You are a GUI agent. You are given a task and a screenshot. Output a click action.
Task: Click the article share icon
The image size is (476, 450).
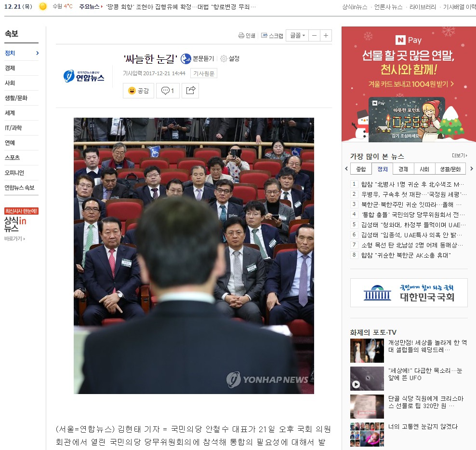coord(190,90)
